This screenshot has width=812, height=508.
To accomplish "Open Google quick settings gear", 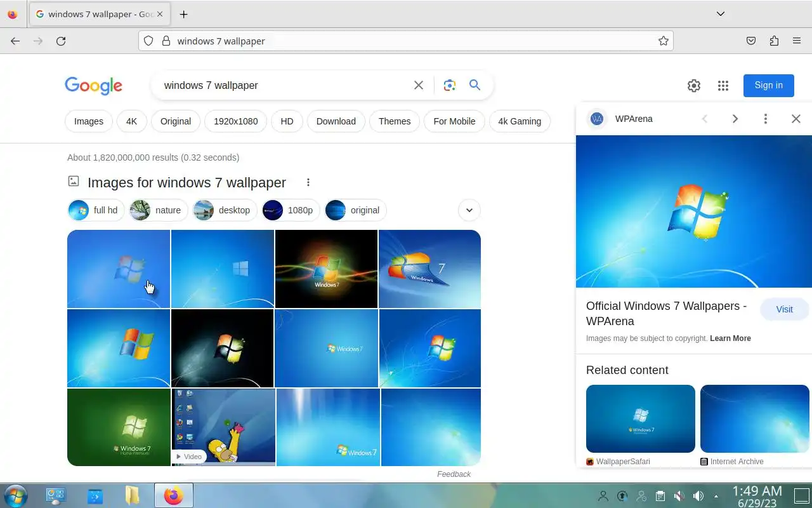I will tap(694, 86).
